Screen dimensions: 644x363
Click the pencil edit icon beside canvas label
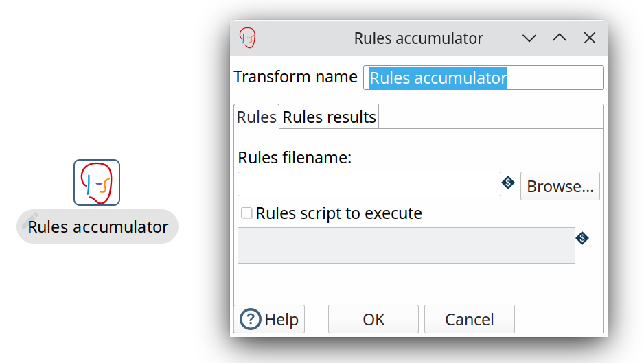[x=29, y=220]
